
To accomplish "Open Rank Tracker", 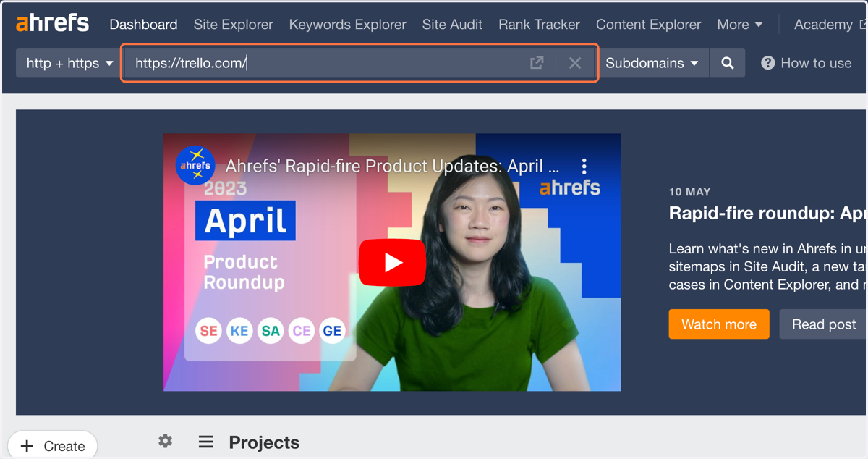I will coord(539,25).
